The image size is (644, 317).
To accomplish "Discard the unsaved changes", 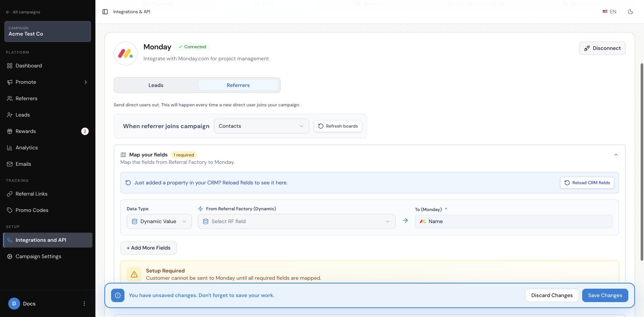I will click(x=552, y=295).
